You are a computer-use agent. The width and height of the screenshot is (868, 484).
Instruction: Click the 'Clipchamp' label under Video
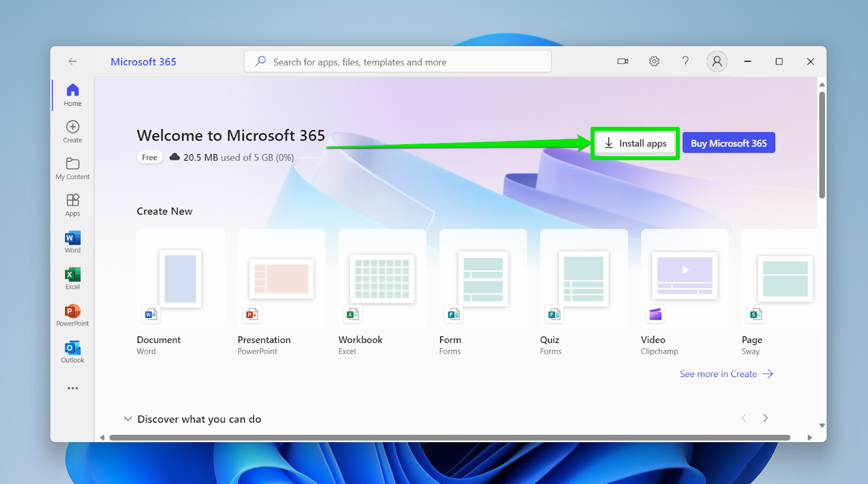659,352
